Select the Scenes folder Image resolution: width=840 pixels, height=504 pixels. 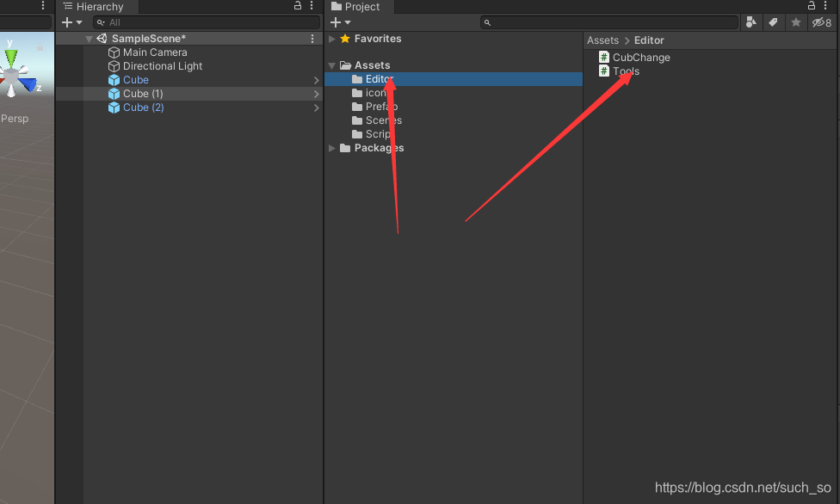click(x=377, y=121)
